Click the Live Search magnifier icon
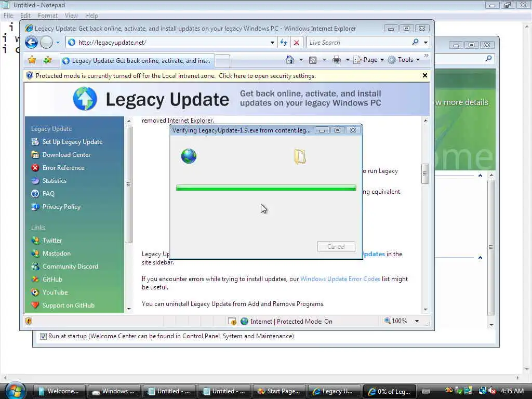The width and height of the screenshot is (532, 399). pos(415,42)
